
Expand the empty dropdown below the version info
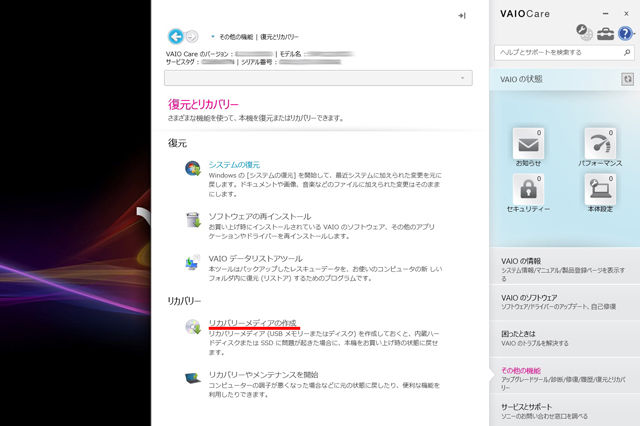[x=318, y=78]
